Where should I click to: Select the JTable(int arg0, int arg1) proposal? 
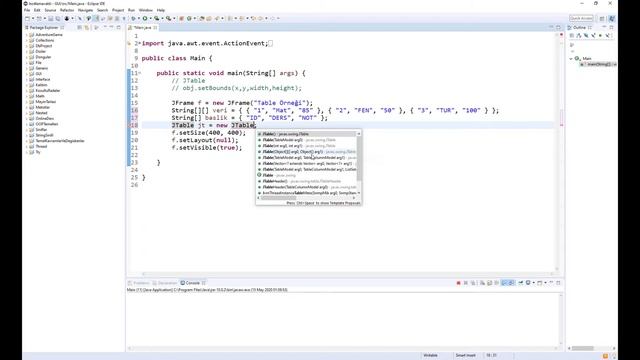coord(307,146)
